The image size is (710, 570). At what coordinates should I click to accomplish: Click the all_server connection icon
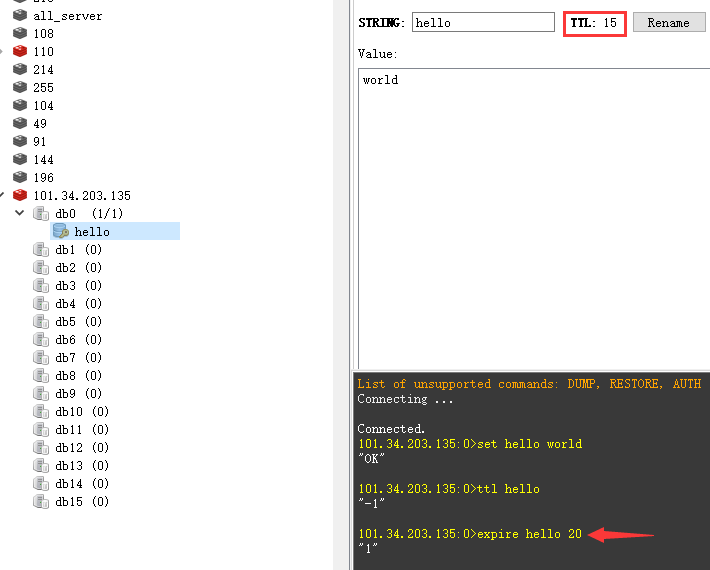20,15
